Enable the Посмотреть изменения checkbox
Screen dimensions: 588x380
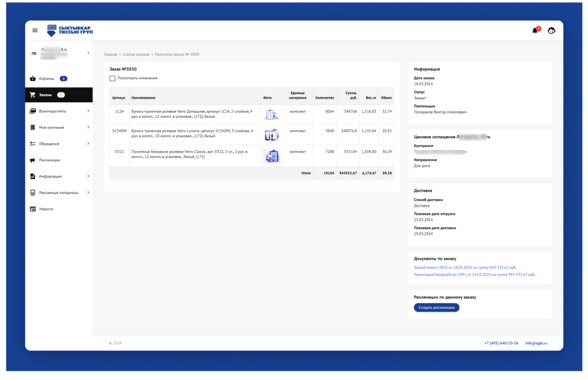[x=113, y=78]
